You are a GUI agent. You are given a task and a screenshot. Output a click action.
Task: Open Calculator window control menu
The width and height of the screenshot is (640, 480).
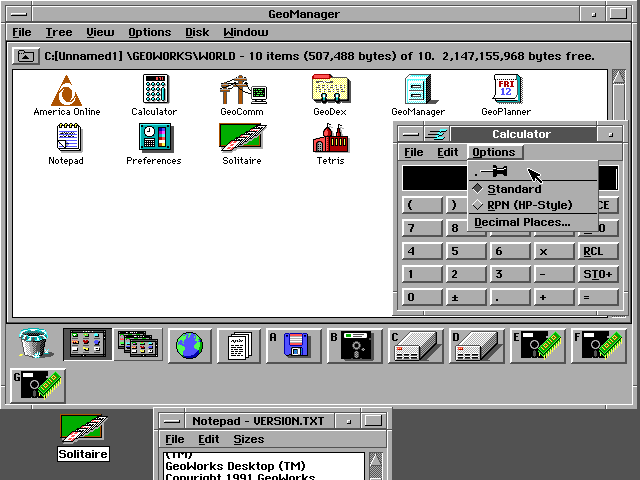tap(411, 134)
